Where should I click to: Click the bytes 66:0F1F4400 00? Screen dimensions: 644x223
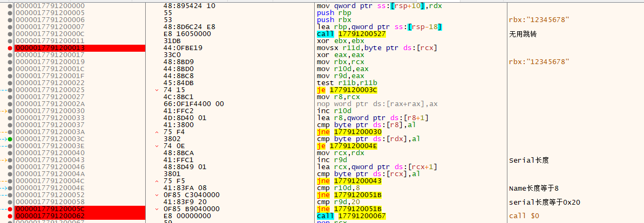coord(193,104)
